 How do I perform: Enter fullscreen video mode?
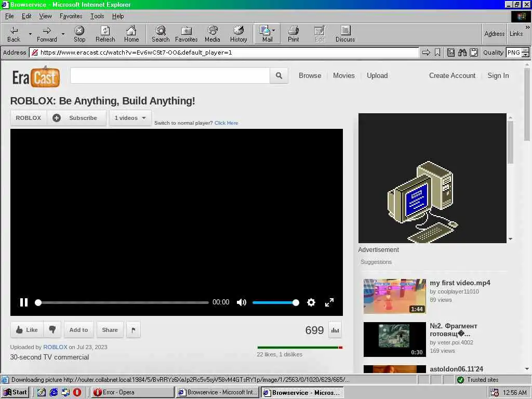click(329, 302)
